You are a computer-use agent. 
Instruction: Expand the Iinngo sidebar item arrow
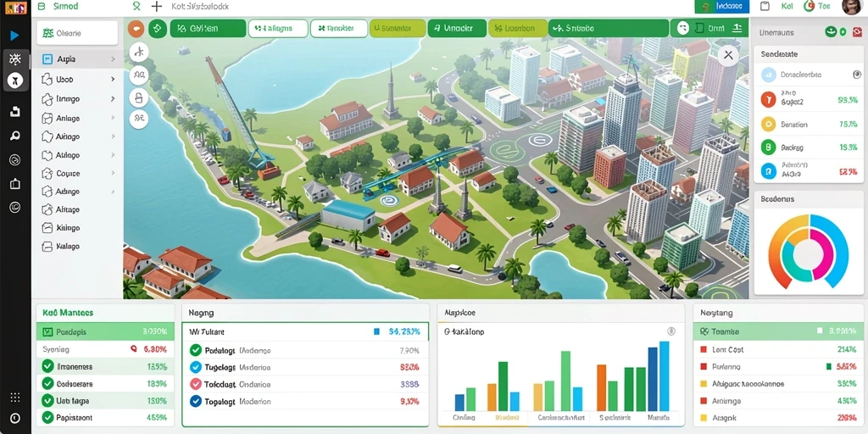(113, 99)
